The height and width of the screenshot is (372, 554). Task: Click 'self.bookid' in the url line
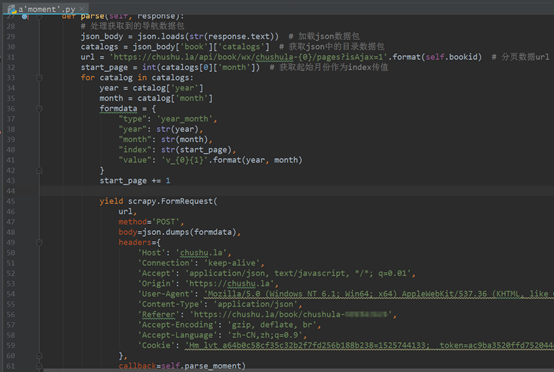tap(451, 57)
